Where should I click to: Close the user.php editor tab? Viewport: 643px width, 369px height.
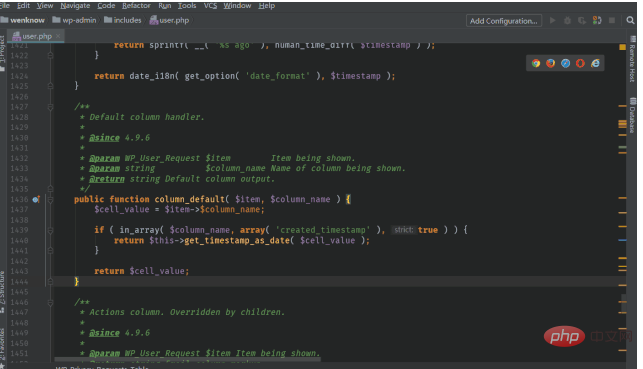(x=58, y=36)
